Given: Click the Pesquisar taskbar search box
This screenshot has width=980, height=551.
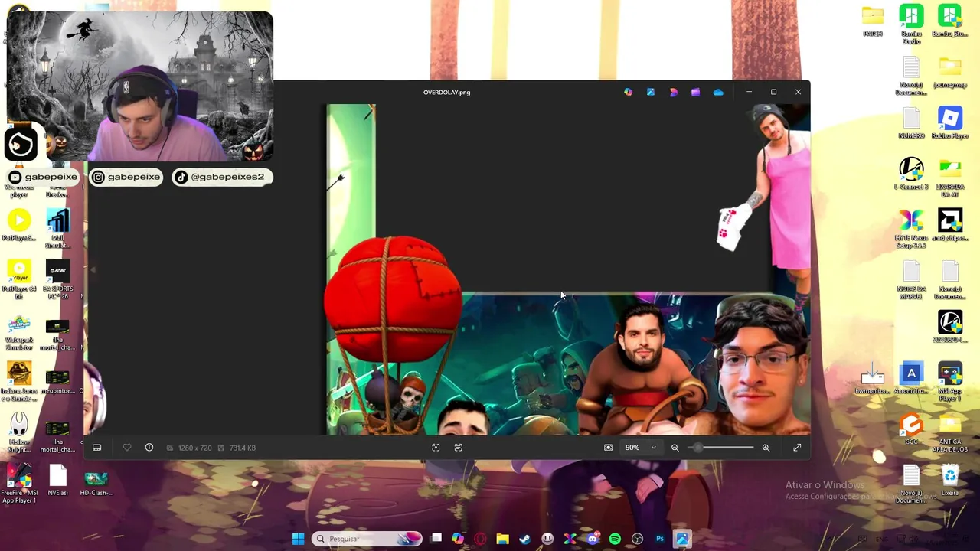Looking at the screenshot, I should coord(367,539).
